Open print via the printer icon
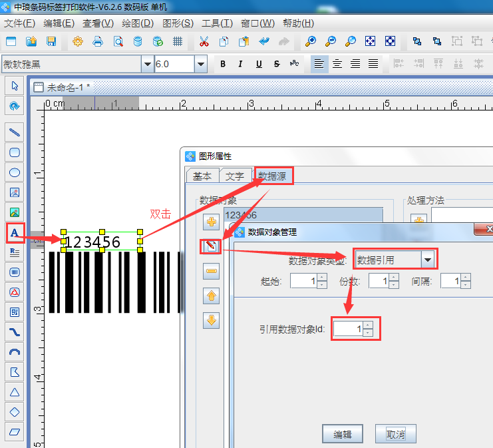Viewport: 493px width, 448px height. point(98,41)
